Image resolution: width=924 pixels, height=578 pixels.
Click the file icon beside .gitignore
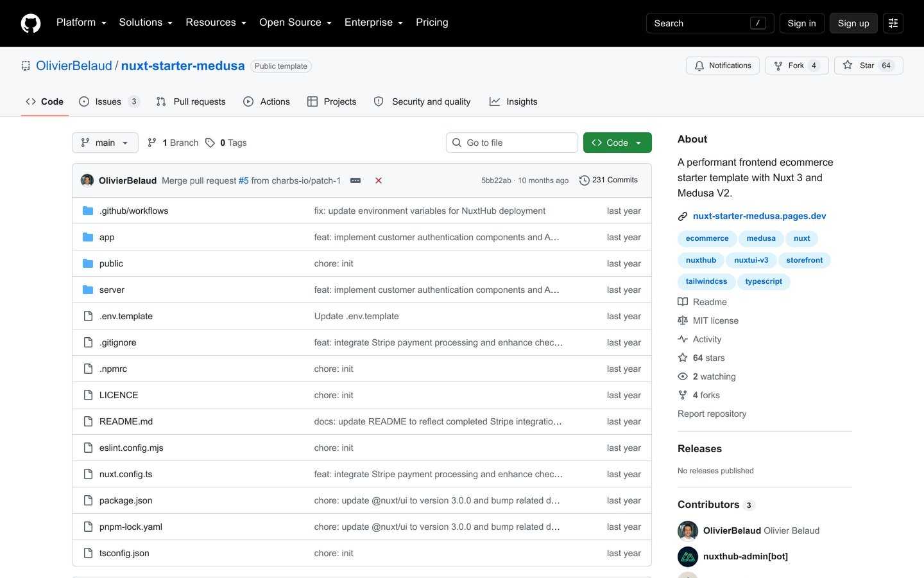pyautogui.click(x=88, y=342)
